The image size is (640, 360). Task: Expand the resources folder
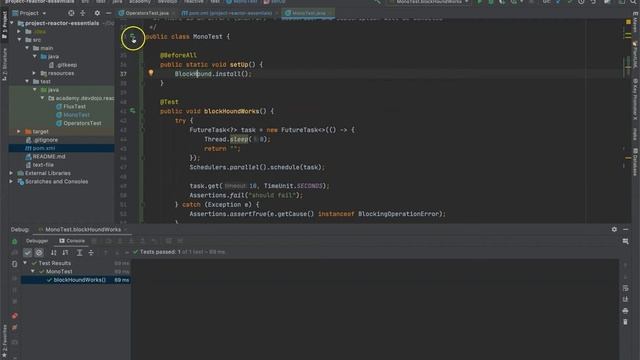(35, 73)
